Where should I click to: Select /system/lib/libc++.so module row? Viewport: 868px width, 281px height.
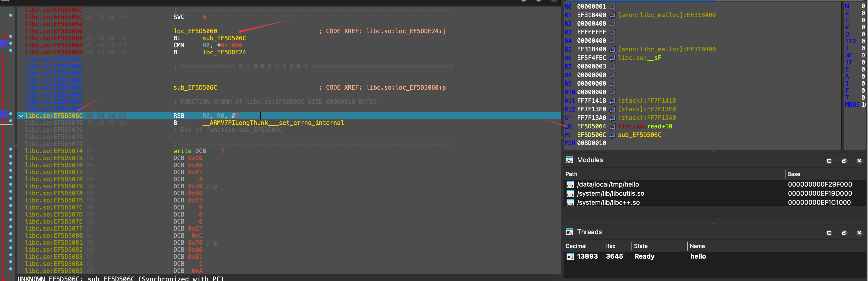click(x=608, y=202)
